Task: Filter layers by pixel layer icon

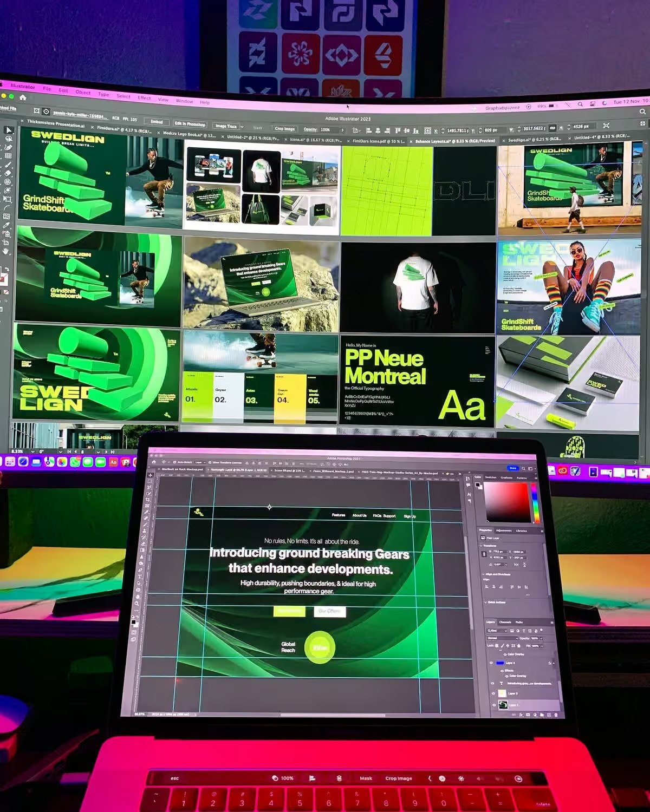Action: tap(512, 631)
